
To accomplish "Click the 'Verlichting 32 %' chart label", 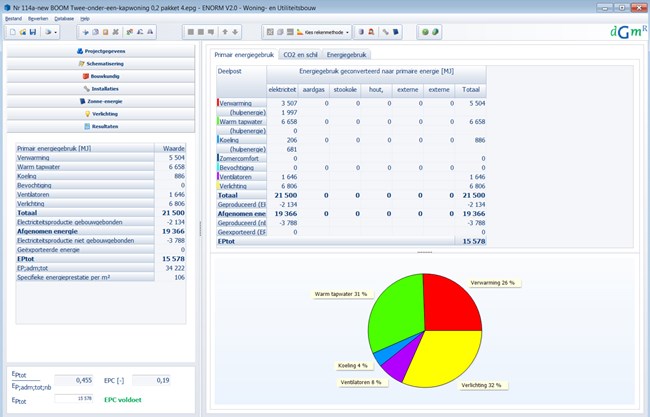I will [481, 385].
